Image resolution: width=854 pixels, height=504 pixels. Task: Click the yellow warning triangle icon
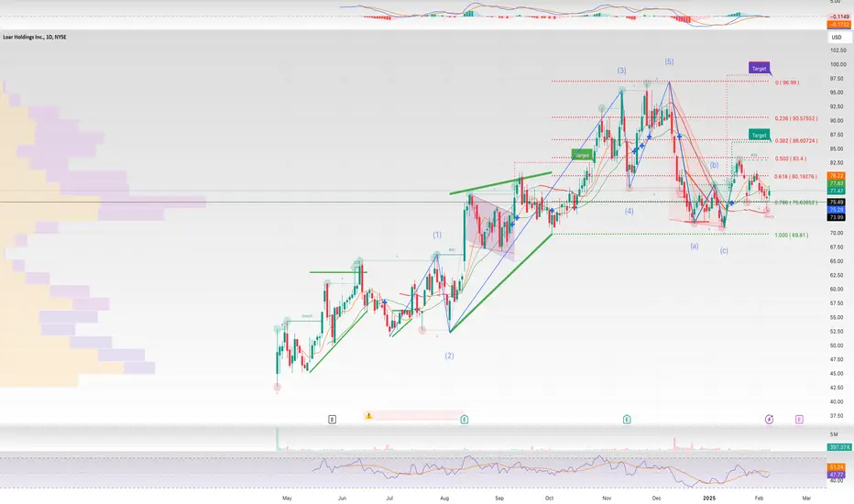coord(368,416)
